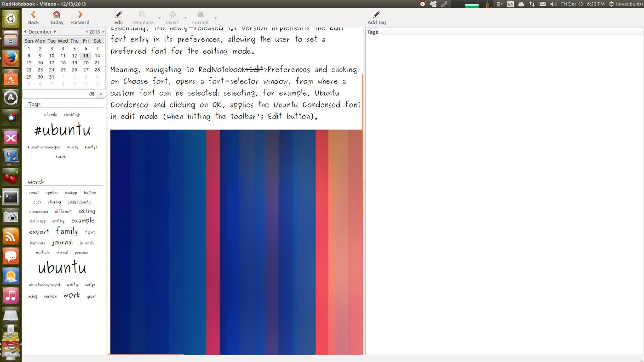Open the Insert dropdown arrow
Screen dimensions: 644x362
click(186, 18)
